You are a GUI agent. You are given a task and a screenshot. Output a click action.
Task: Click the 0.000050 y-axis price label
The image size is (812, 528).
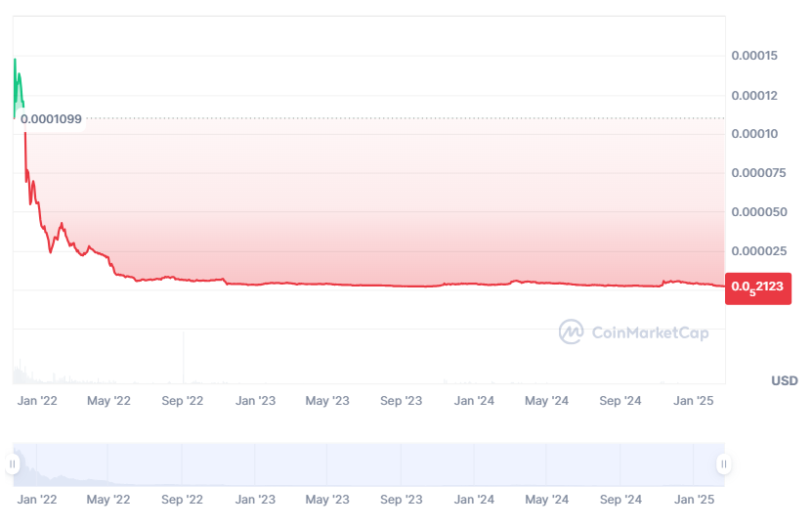758,212
